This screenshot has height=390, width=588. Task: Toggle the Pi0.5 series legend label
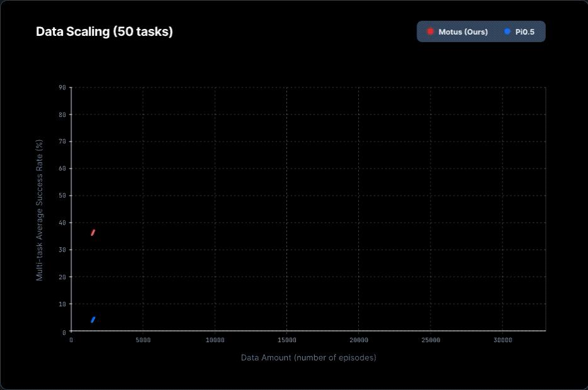pos(525,31)
